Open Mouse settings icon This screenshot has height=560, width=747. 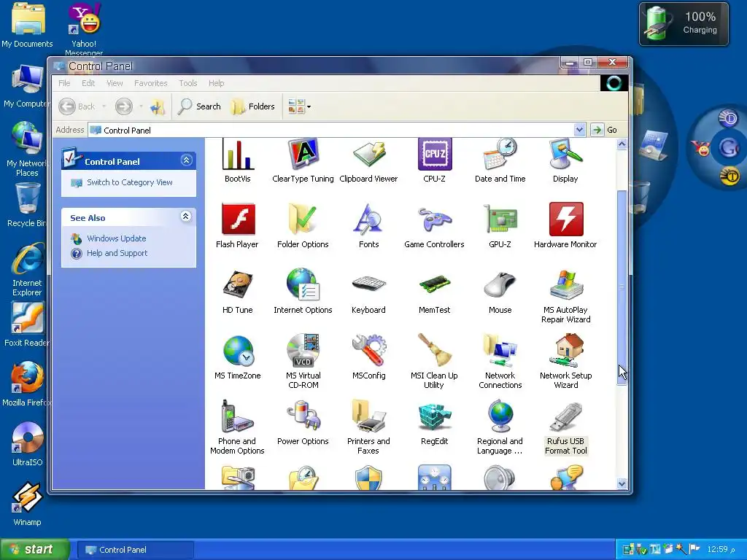coord(500,292)
